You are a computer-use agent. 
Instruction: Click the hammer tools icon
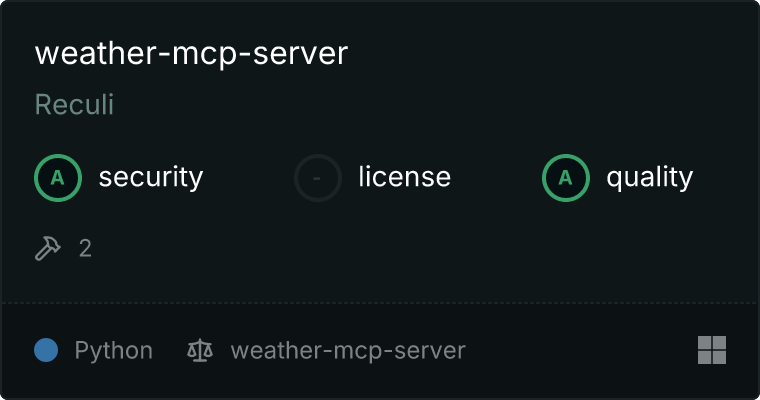[48, 248]
